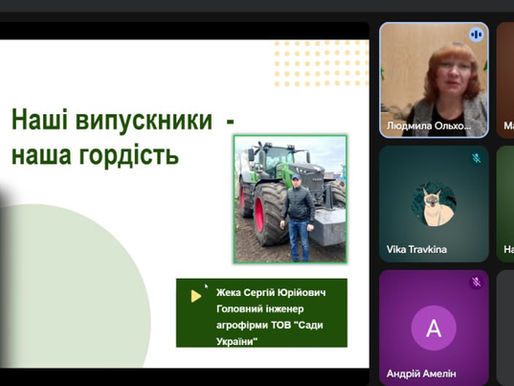Viewport: 514px width, 386px height.
Task: Click slide title 'Наші випускники - наша гордість'
Action: click(x=123, y=137)
